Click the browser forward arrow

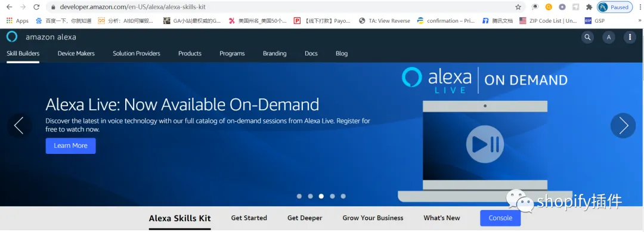tap(23, 7)
